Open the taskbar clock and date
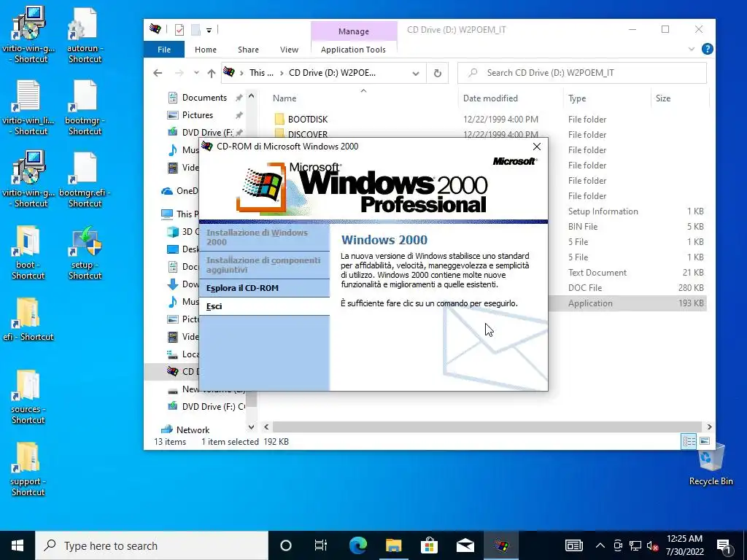Viewport: 747px width, 560px height. pyautogui.click(x=684, y=545)
